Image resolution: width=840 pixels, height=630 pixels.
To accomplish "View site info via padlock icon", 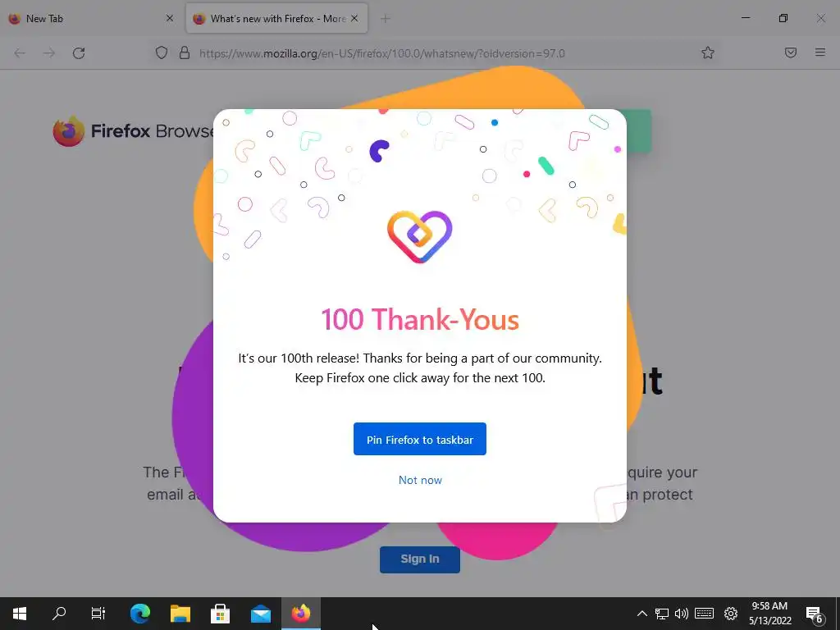I will (x=185, y=52).
